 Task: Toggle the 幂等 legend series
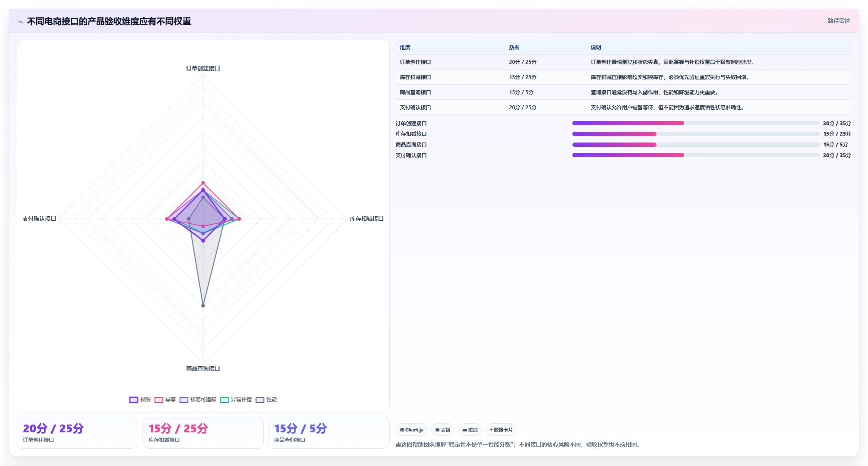[165, 399]
